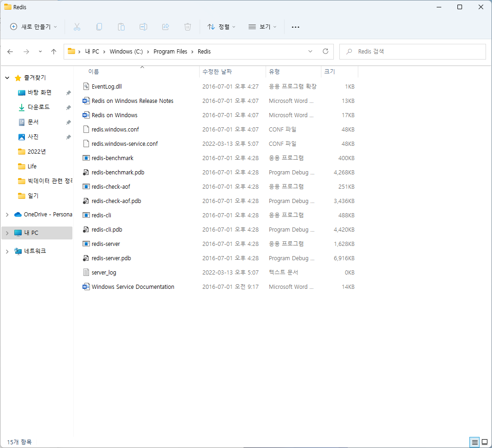Open recent locations dropdown arrow
Image resolution: width=492 pixels, height=448 pixels.
[x=40, y=52]
